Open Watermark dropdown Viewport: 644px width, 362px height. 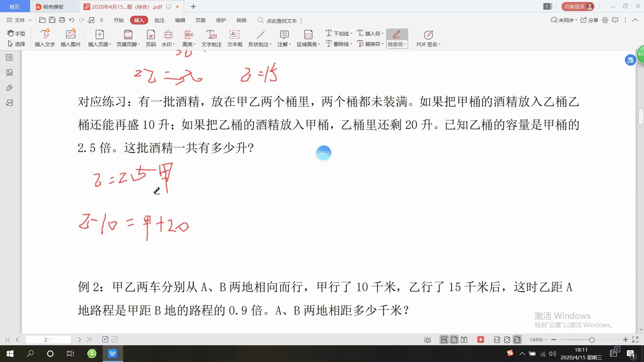(168, 38)
